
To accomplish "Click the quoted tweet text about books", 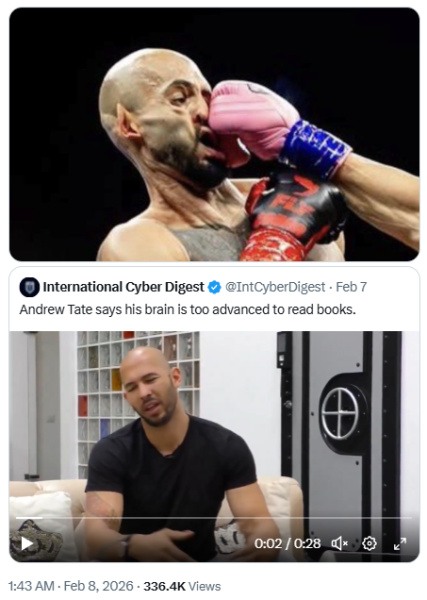I will pyautogui.click(x=187, y=309).
